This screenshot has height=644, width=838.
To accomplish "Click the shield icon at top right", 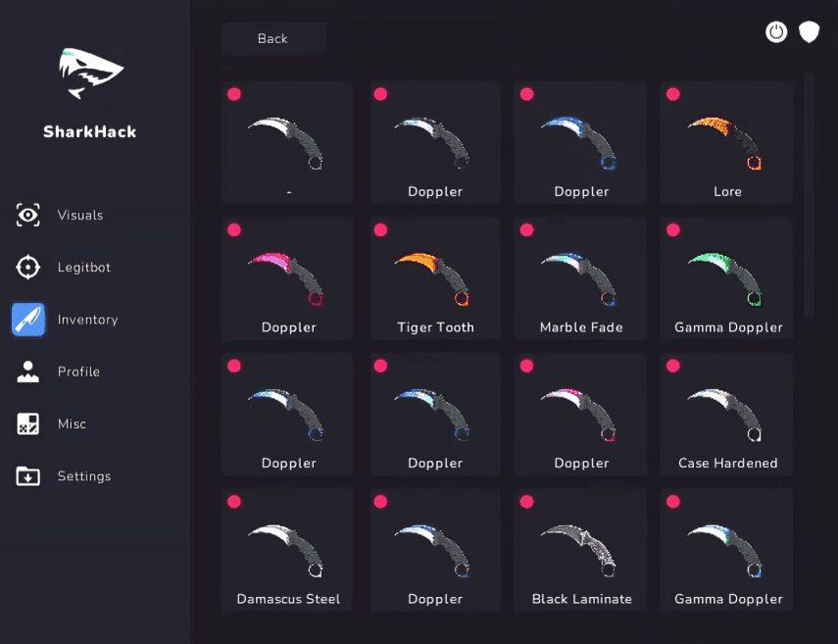I will click(x=809, y=32).
